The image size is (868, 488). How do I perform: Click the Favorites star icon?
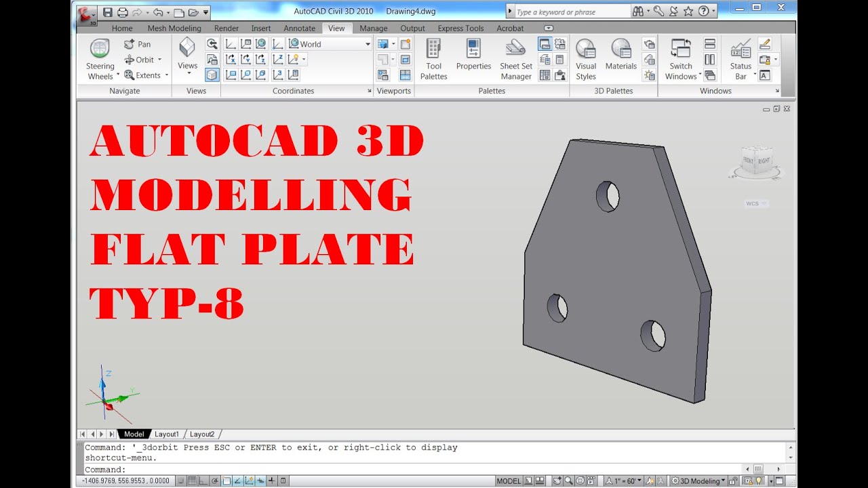tap(688, 11)
